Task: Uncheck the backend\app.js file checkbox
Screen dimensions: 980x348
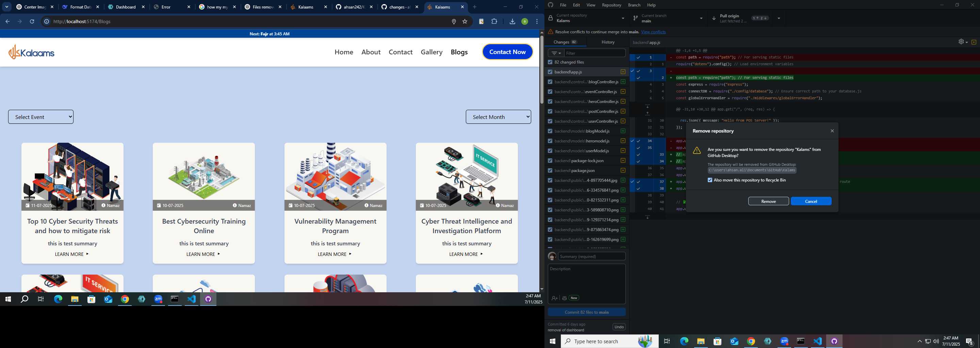Action: point(550,72)
